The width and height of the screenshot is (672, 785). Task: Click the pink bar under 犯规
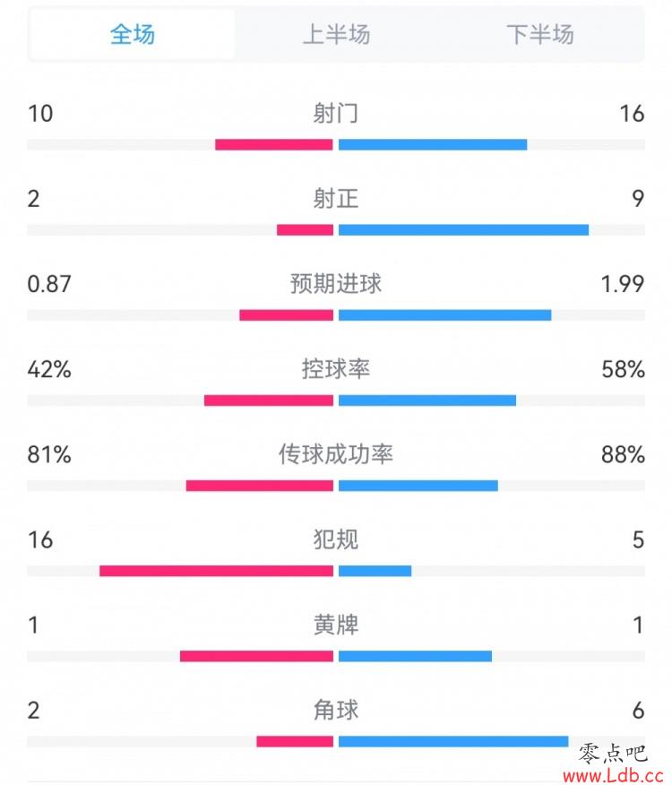216,571
